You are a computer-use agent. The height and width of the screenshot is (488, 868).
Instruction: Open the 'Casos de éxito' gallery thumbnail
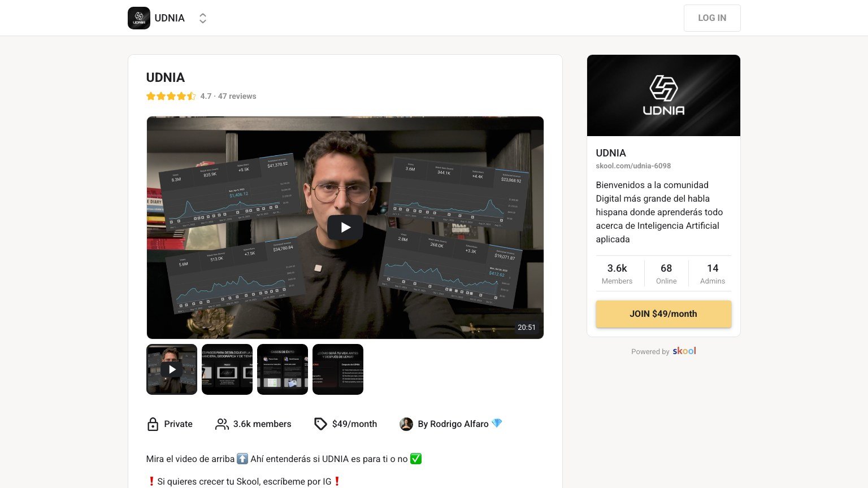(283, 369)
